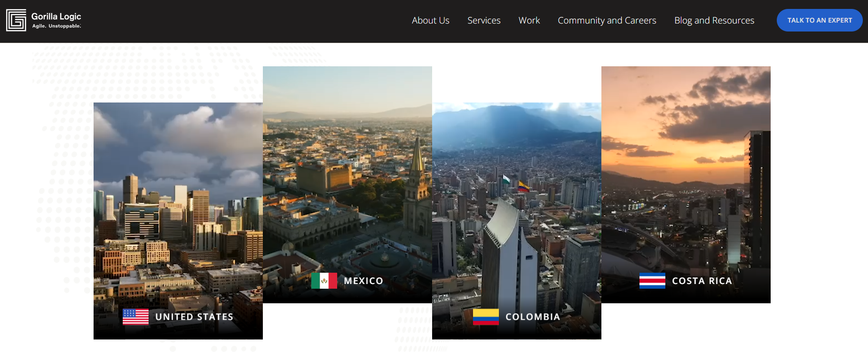868x355 pixels.
Task: Open Blog and Resources navigation item
Action: coord(714,21)
